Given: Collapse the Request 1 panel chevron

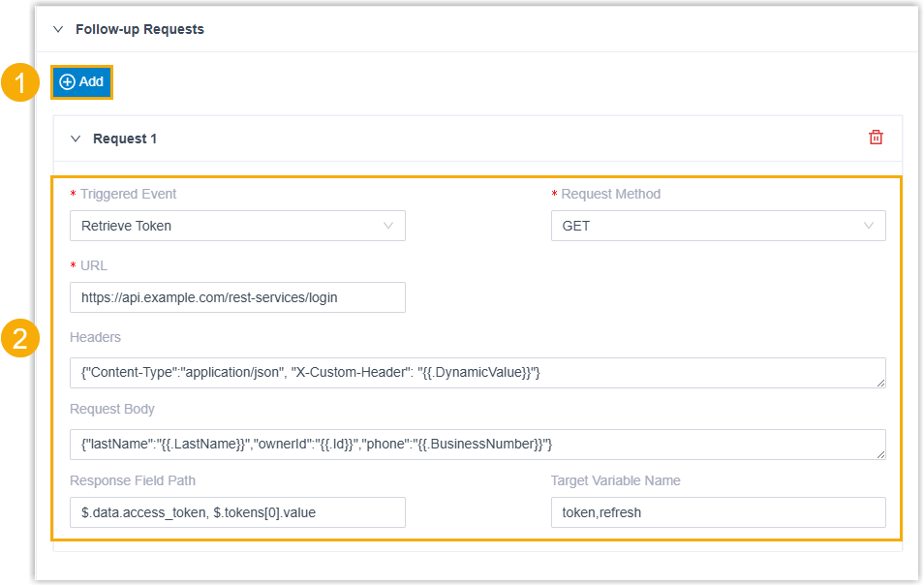Looking at the screenshot, I should tap(76, 139).
